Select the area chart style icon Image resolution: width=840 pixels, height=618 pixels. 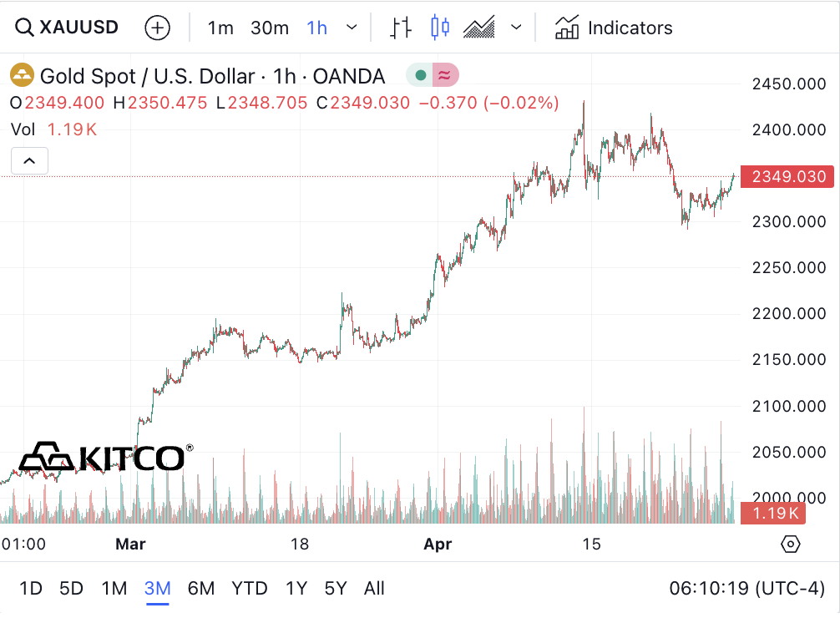pyautogui.click(x=480, y=28)
